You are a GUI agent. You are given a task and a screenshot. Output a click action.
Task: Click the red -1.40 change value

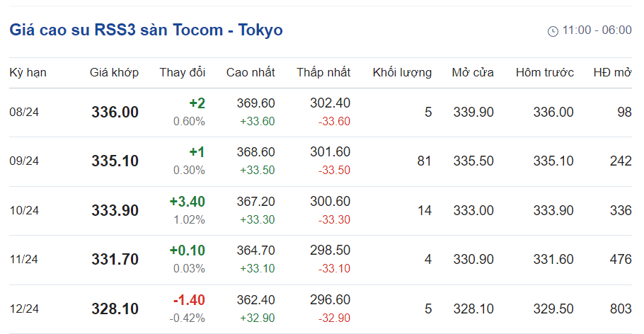click(189, 300)
